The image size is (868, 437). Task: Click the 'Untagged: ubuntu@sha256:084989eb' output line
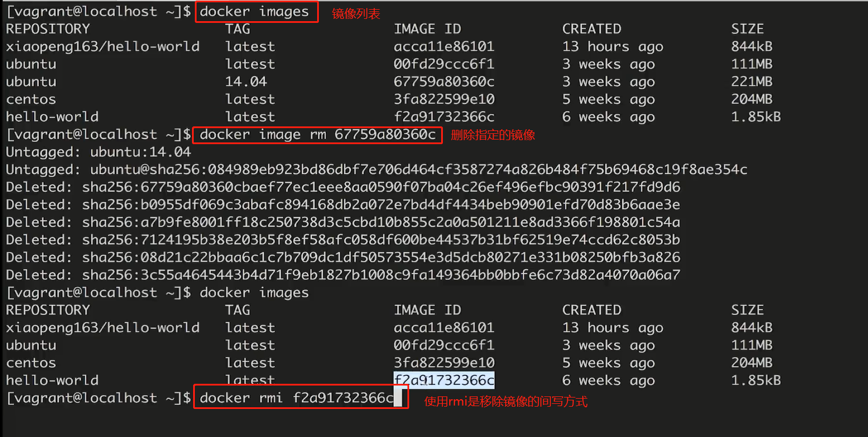(x=377, y=170)
